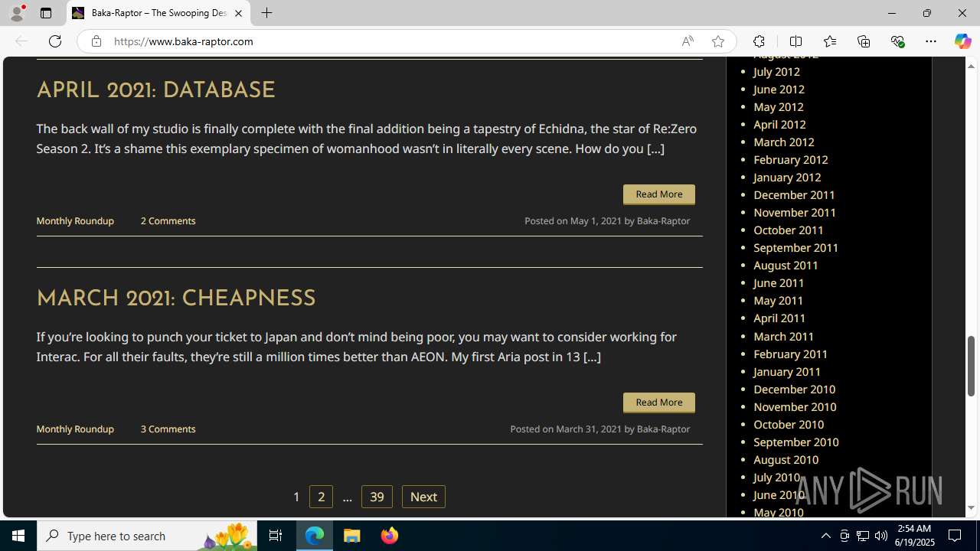Launch Firefox from the taskbar
This screenshot has width=980, height=551.
click(x=390, y=536)
